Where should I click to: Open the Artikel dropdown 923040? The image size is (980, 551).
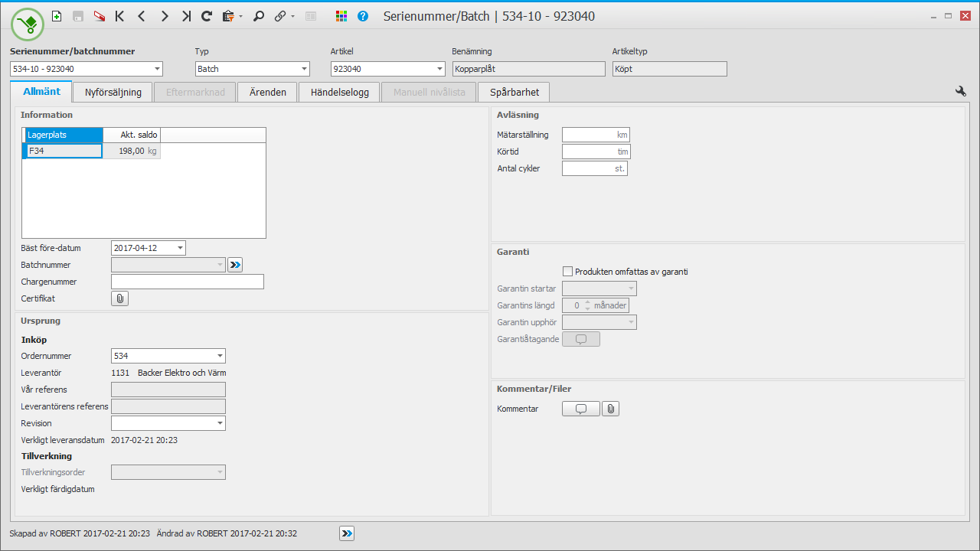click(x=439, y=69)
